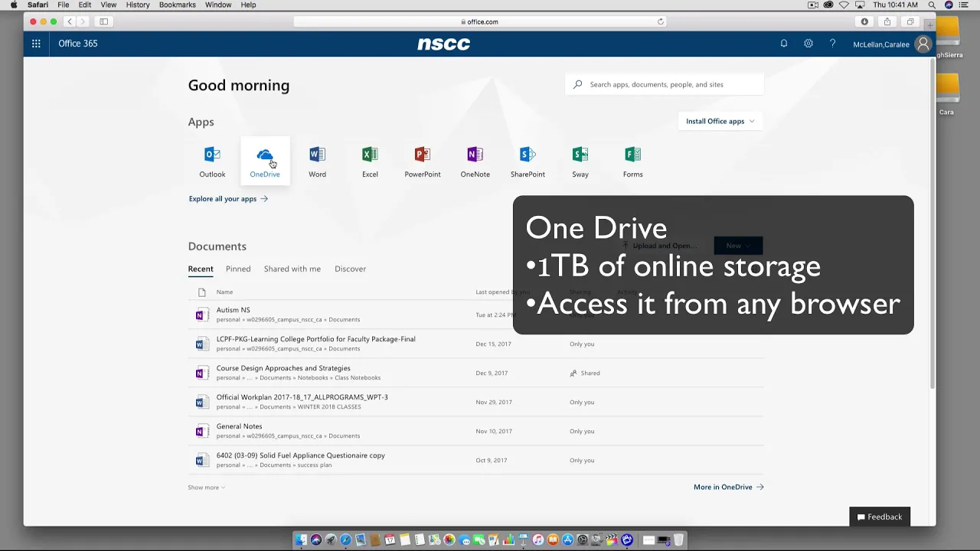
Task: Open Siri from the menu bar
Action: (949, 5)
